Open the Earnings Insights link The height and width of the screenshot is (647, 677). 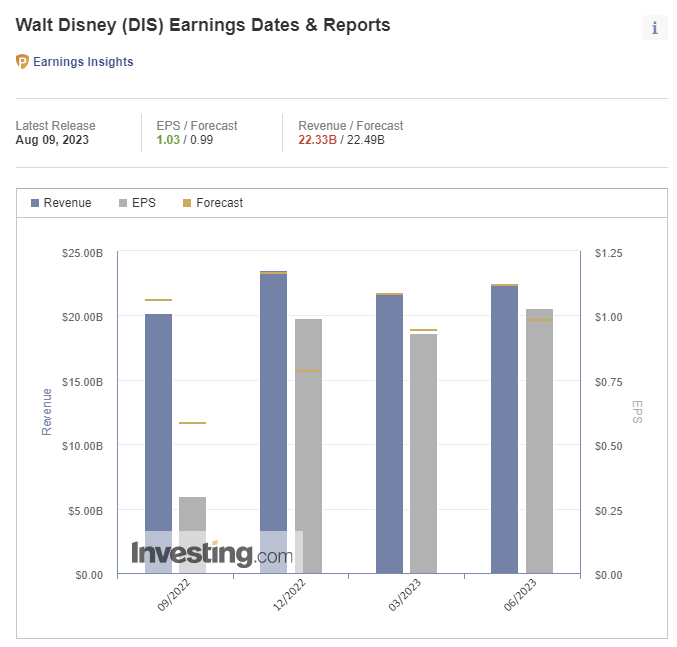click(x=83, y=62)
